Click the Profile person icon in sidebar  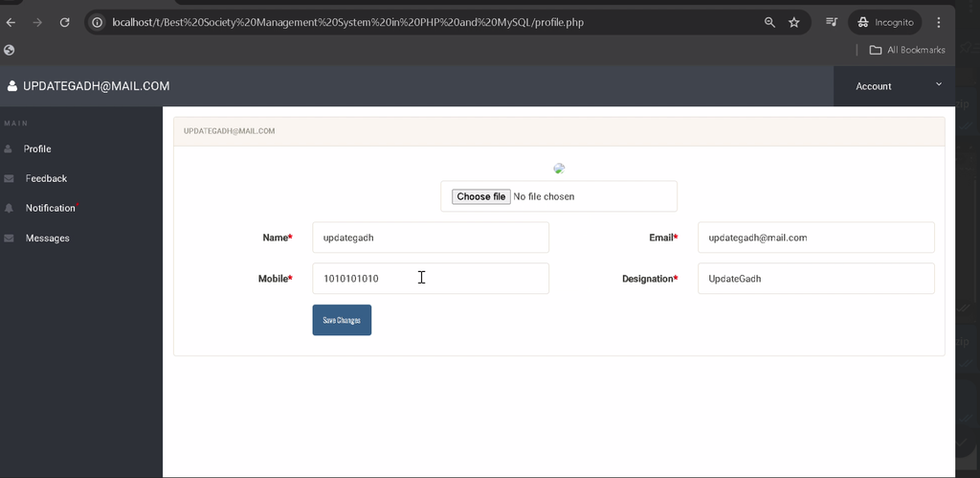(8, 148)
